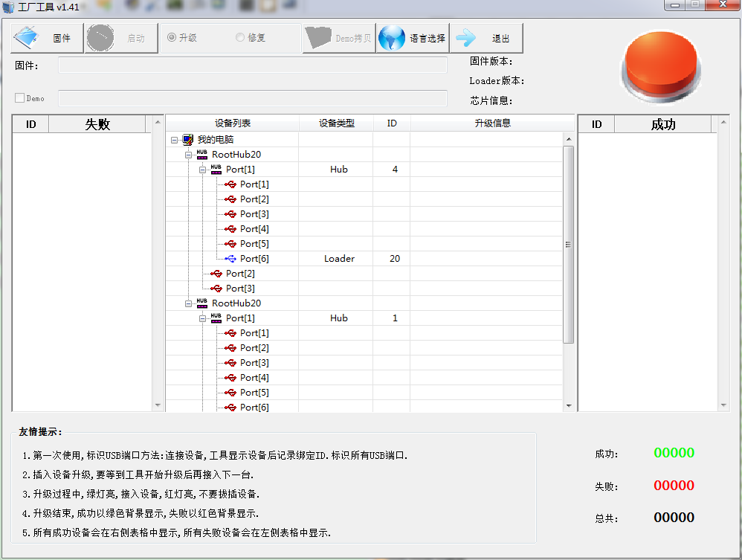742x560 pixels.
Task: Click the 工厂工具 title bar app icon
Action: [8, 7]
